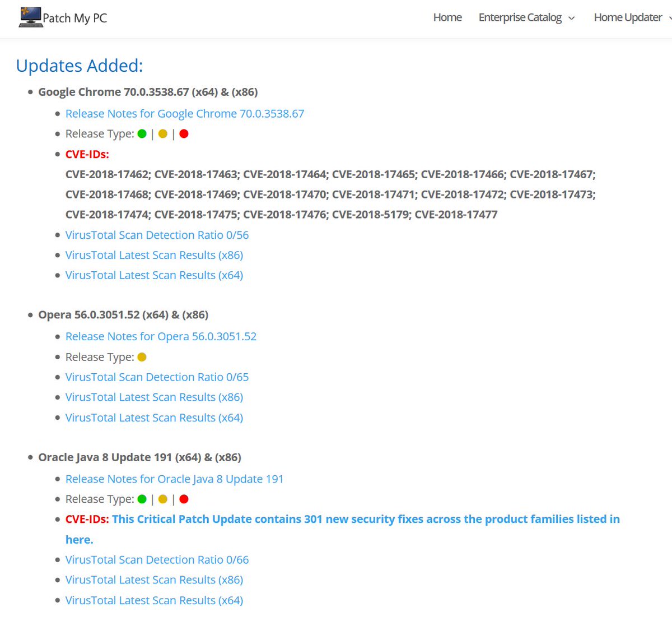Click the Google Chrome 70.0.3538.67 (x64) & (x86) title
This screenshot has height=626, width=672.
pyautogui.click(x=148, y=92)
